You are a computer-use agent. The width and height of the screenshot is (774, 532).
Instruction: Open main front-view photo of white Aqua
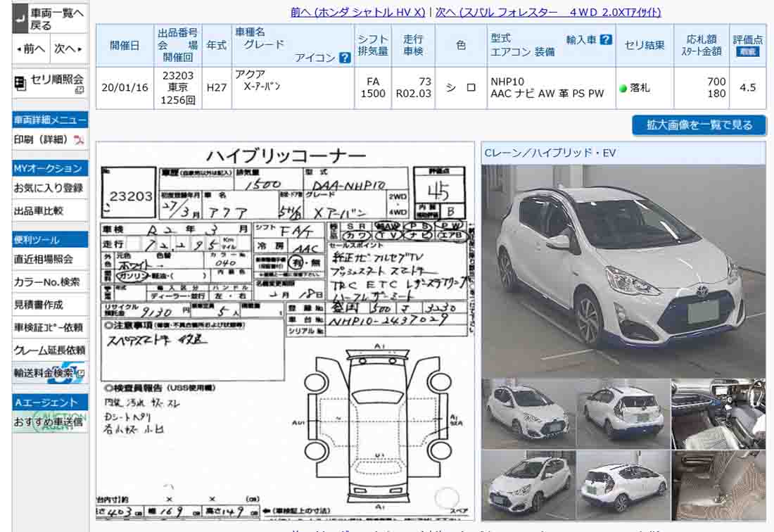point(623,271)
